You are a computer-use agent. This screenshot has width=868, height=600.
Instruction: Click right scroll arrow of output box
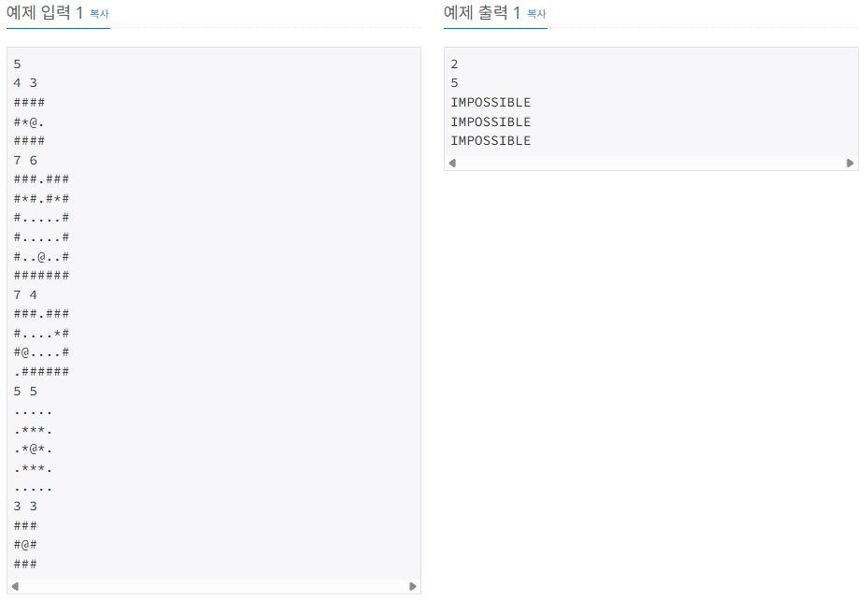pos(849,163)
